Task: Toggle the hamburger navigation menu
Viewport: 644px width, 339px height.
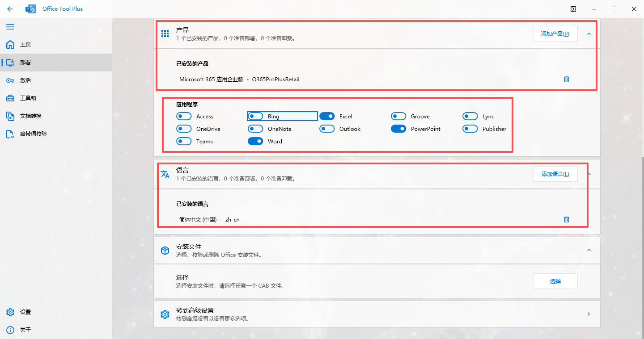Action: click(10, 27)
